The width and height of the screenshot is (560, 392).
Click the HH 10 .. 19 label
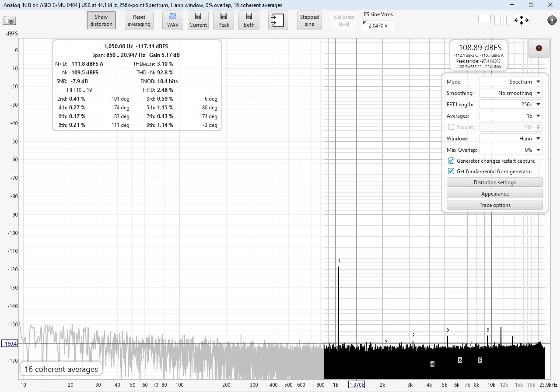coord(79,90)
